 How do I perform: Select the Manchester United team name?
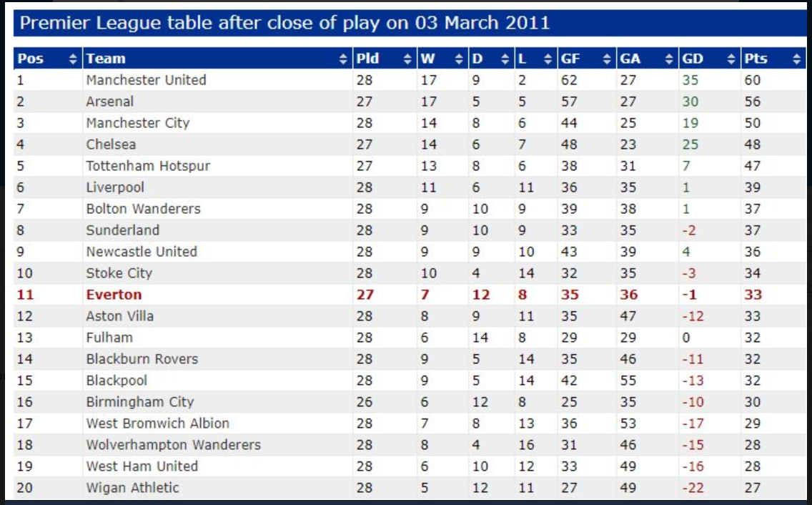146,80
